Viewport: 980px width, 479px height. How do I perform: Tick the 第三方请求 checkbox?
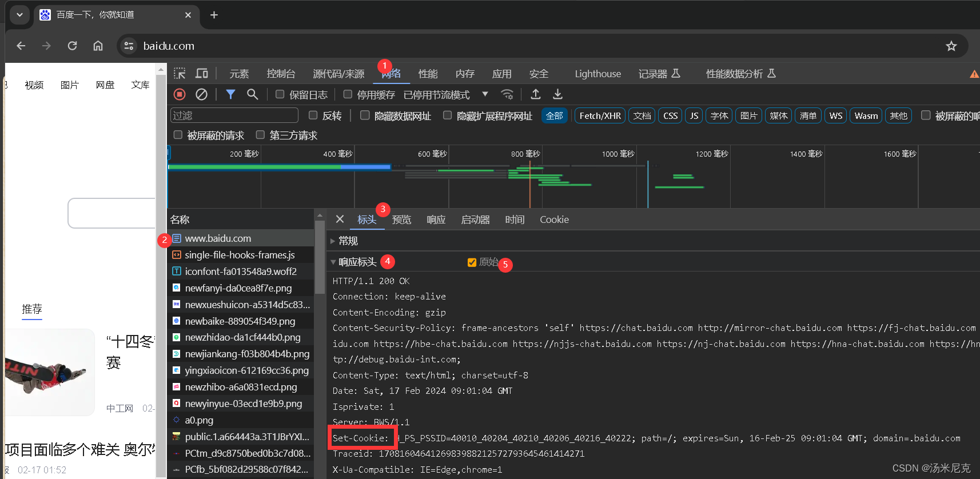[260, 135]
